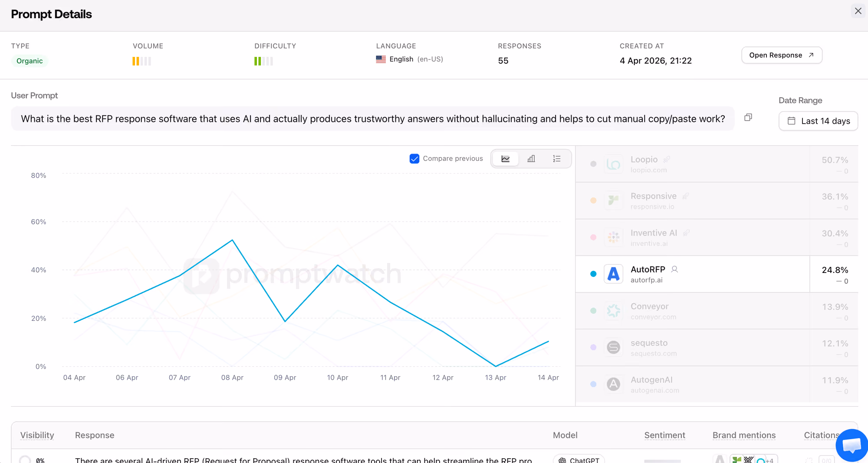Image resolution: width=868 pixels, height=463 pixels.
Task: Toggle the Conveyor green series dot
Action: [593, 311]
